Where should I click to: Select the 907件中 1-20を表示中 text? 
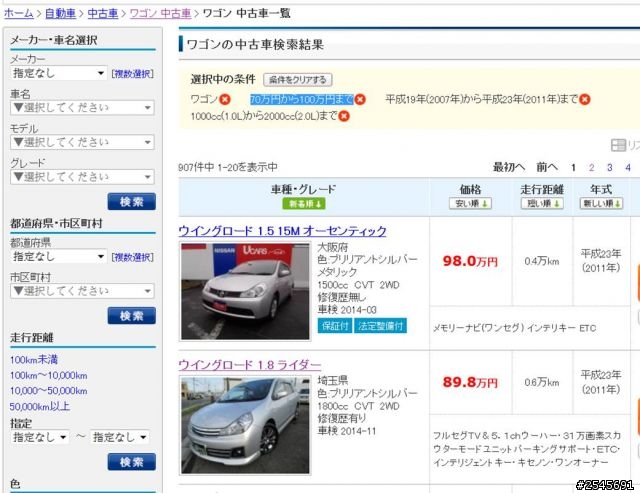[228, 167]
